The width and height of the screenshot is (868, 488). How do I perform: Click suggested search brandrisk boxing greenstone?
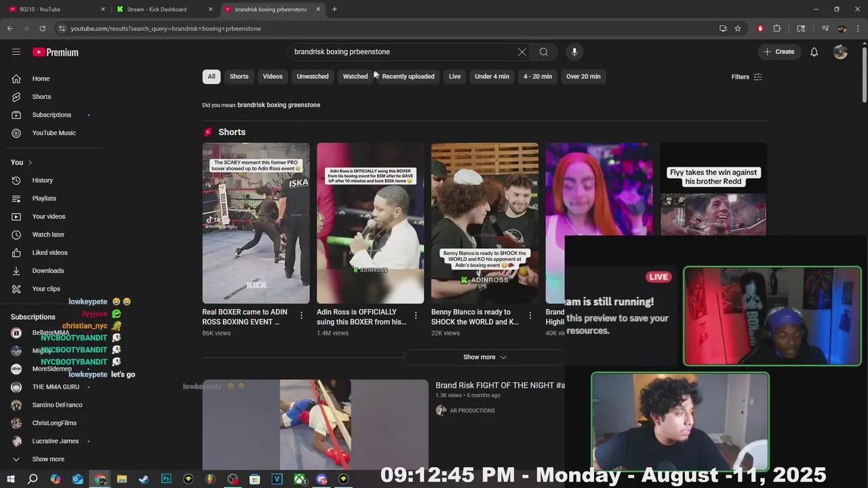click(x=279, y=105)
